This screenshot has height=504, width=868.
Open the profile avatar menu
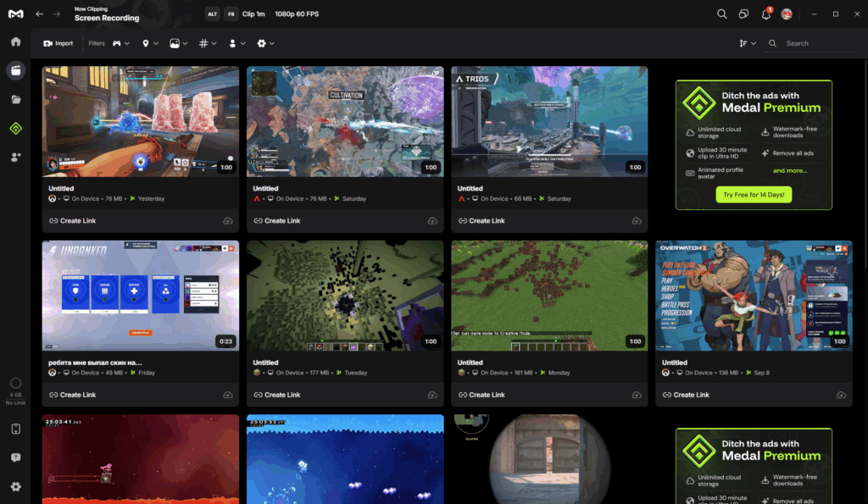pos(787,14)
